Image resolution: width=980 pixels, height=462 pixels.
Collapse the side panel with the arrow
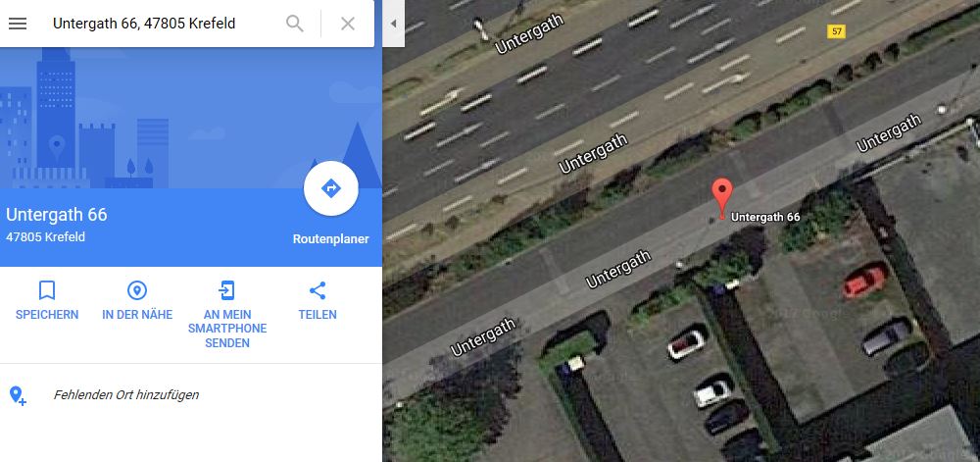pos(393,24)
